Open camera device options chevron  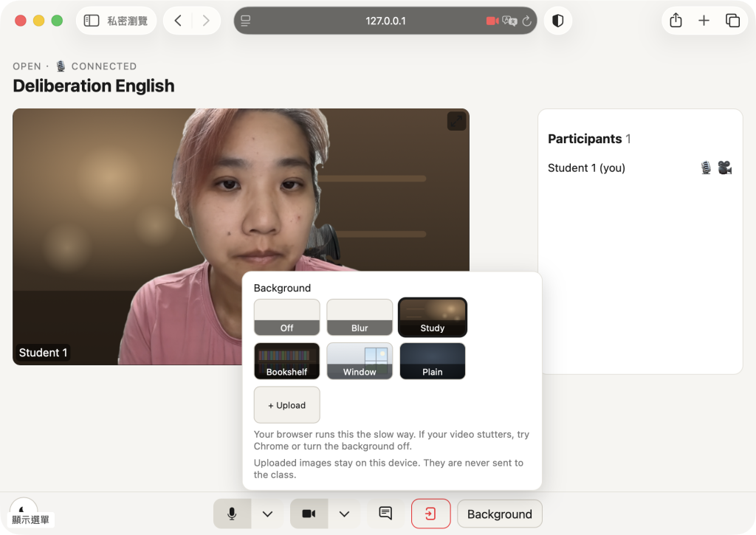(344, 514)
